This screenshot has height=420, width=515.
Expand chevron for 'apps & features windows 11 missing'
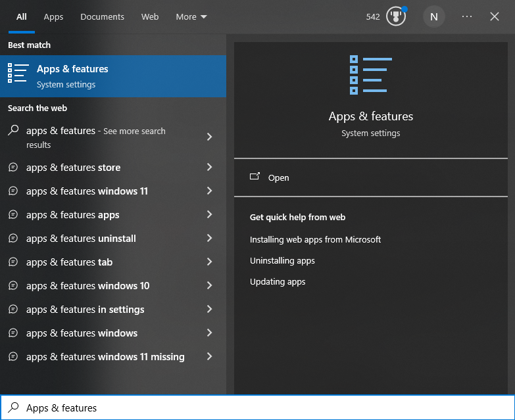(x=210, y=357)
